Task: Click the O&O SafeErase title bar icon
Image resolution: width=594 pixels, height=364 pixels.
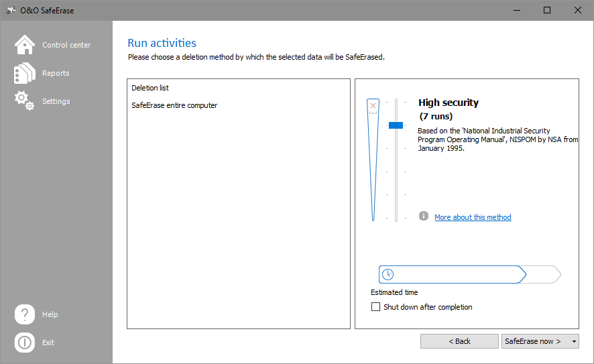Action: tap(11, 10)
